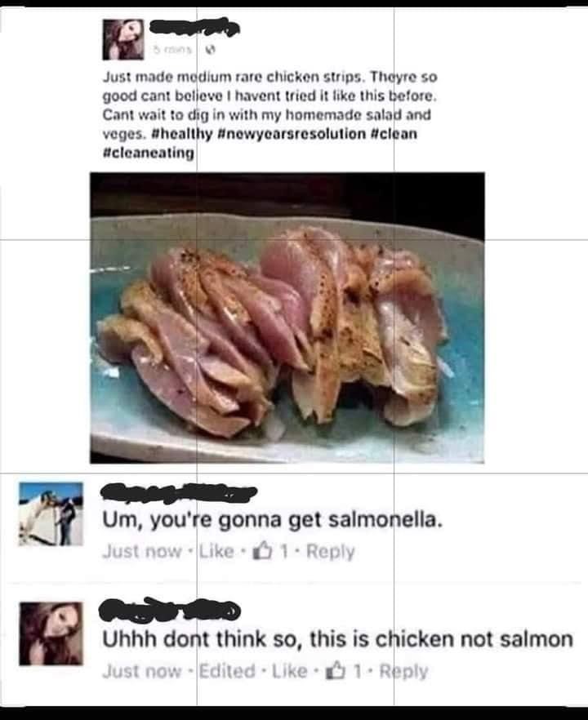Click the '5 mins' post timestamp
This screenshot has height=720, width=588.
tap(171, 49)
